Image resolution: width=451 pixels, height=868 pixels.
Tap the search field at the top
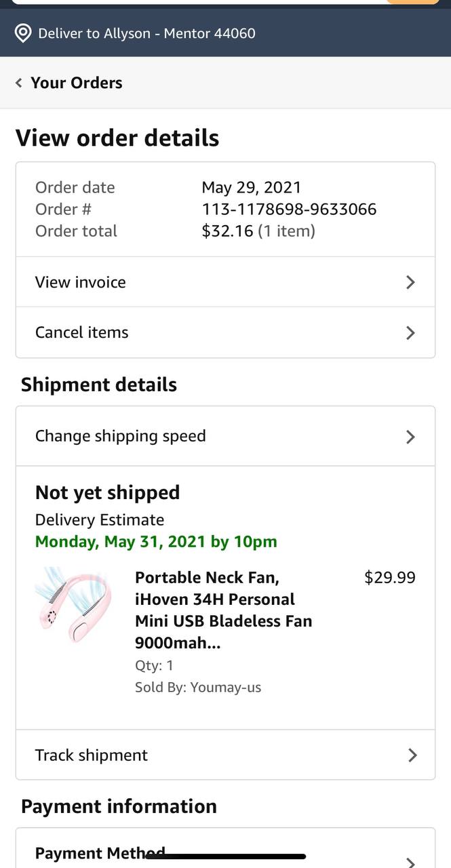(x=197, y=2)
